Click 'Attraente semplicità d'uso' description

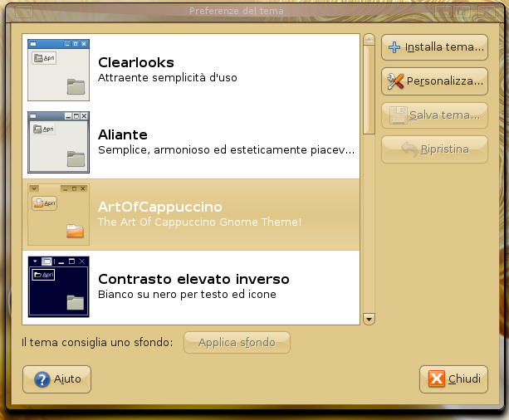(x=168, y=78)
